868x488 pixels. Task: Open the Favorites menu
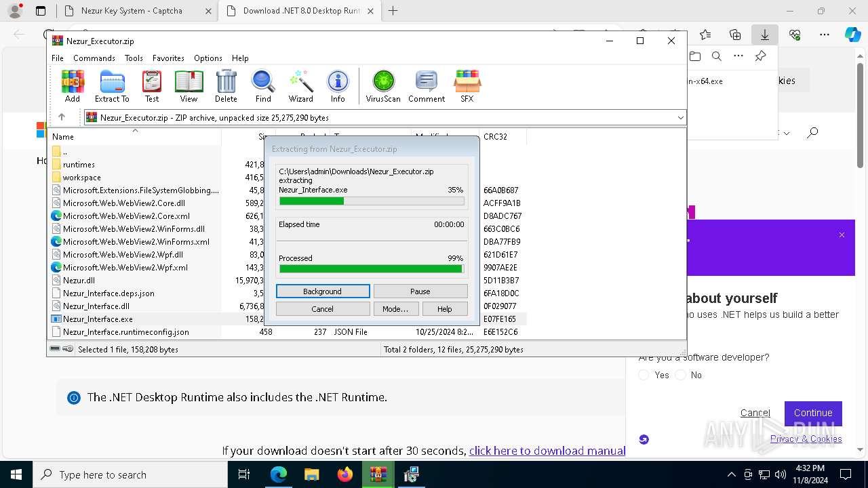click(168, 58)
